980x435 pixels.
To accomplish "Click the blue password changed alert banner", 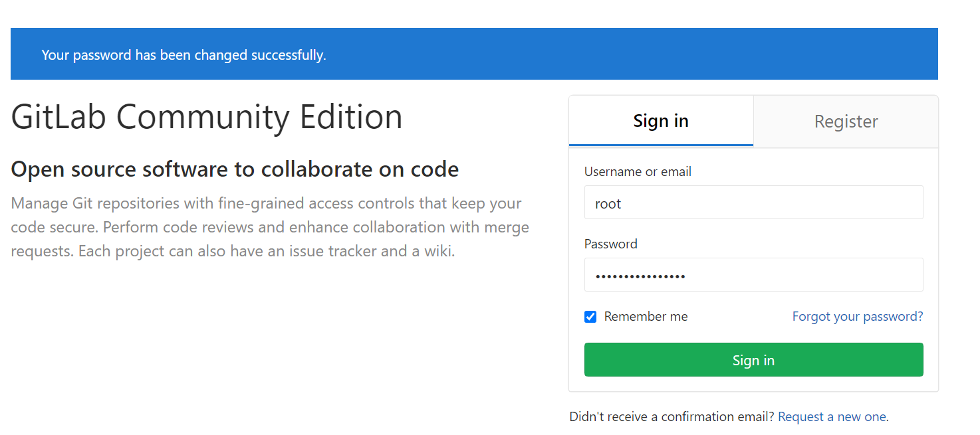I will pyautogui.click(x=598, y=54).
